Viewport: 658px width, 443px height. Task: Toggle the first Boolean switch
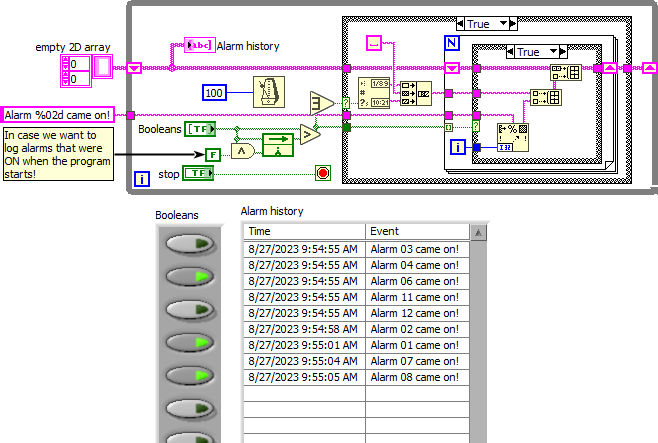pos(190,244)
